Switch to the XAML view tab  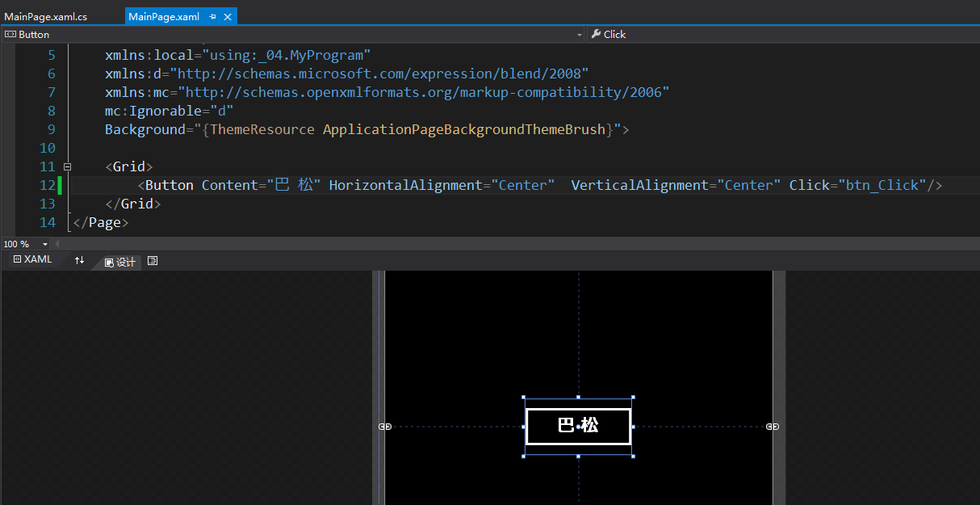pyautogui.click(x=32, y=260)
